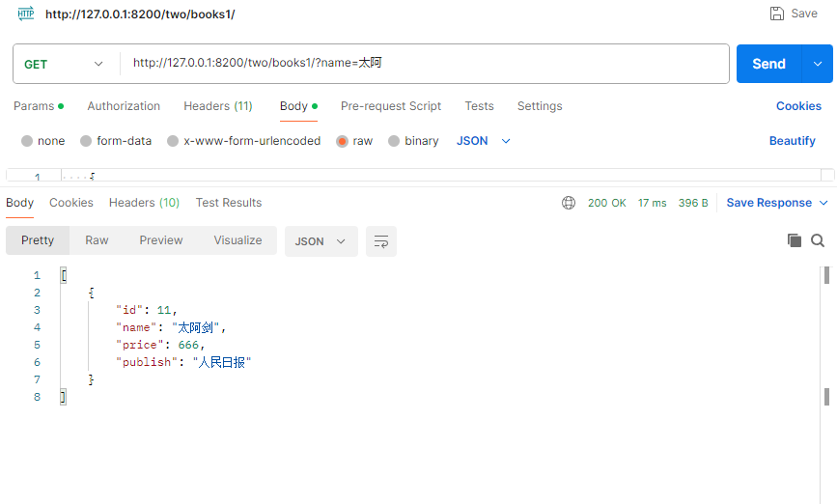Image resolution: width=837 pixels, height=504 pixels.
Task: Copy response body using the copy icon
Action: [x=795, y=240]
